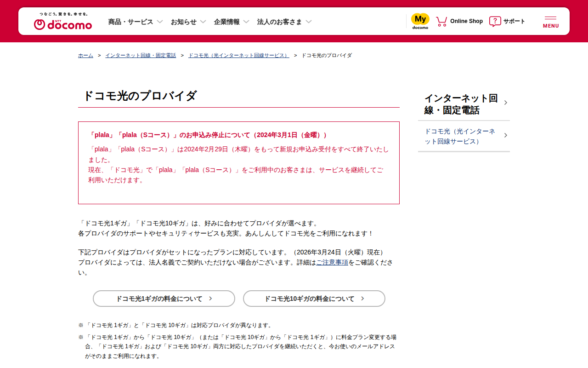The height and width of the screenshot is (368, 588).
Task: Open sidebar heading インターネット回線・固定電話
Action: [x=464, y=104]
